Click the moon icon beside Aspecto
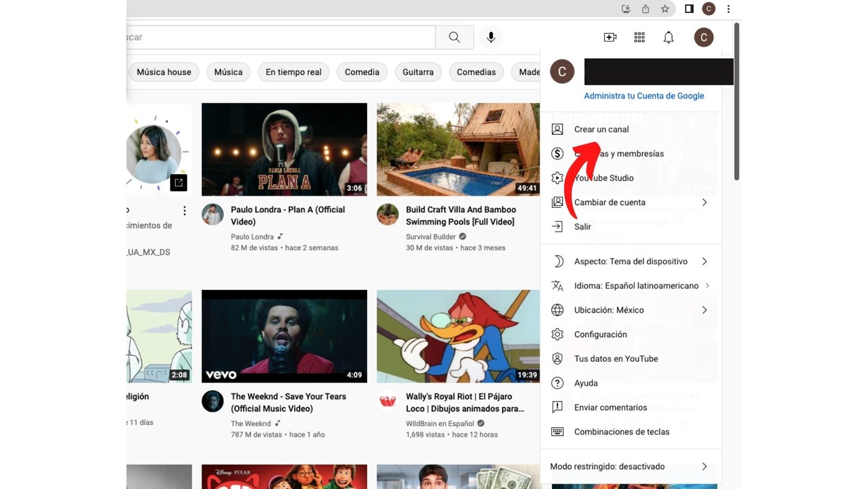868x489 pixels. pos(557,261)
